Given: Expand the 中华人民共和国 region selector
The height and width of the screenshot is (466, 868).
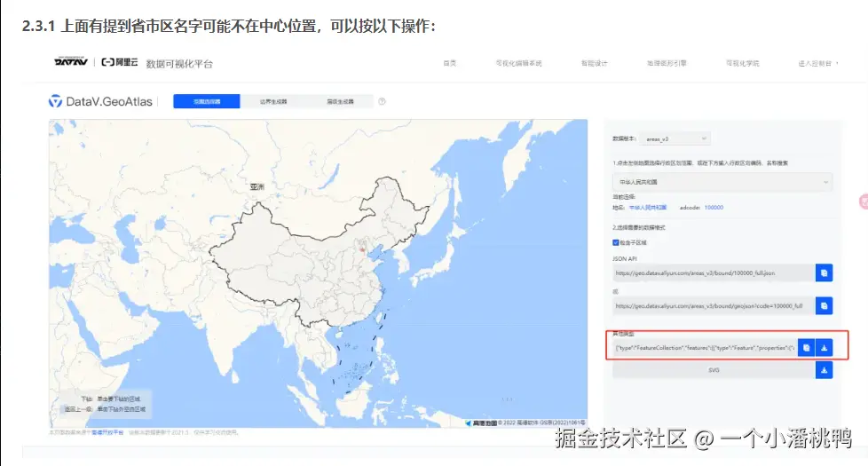Looking at the screenshot, I should pyautogui.click(x=722, y=182).
